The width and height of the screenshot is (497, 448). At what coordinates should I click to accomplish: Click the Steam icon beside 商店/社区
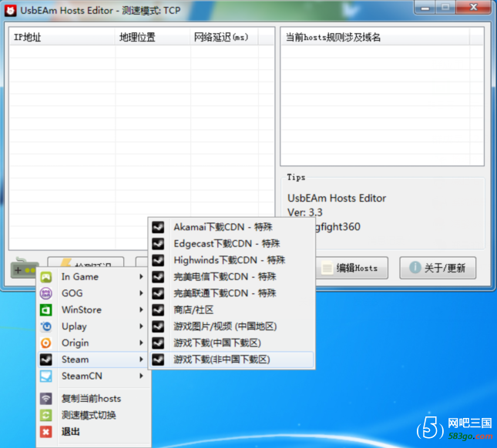(158, 309)
